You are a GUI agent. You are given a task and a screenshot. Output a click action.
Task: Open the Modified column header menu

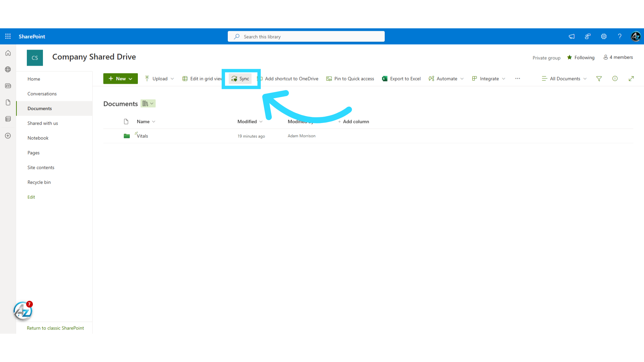(250, 122)
